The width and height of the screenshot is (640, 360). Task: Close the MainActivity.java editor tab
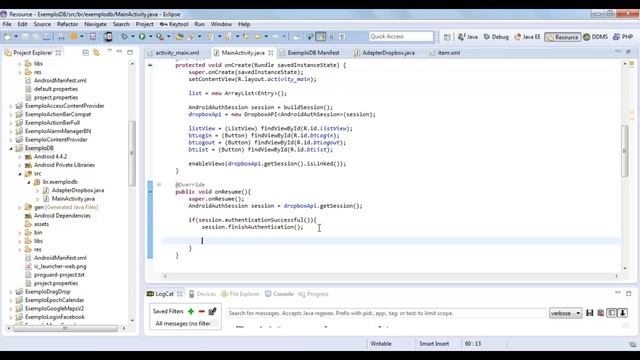coord(271,53)
